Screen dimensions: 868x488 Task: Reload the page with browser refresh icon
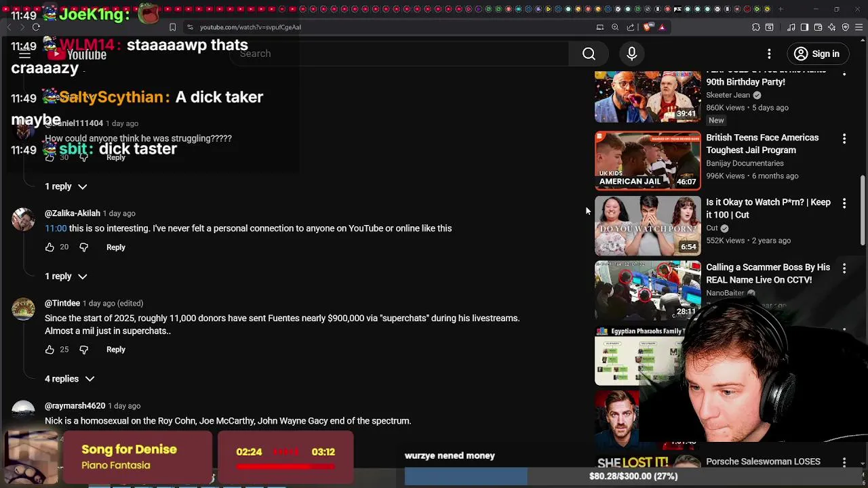click(x=36, y=27)
